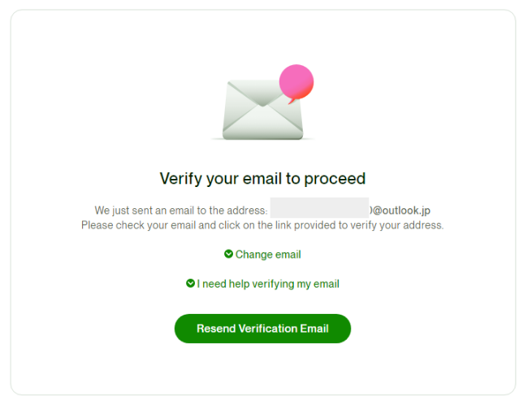Click the bottom edge of the envelope graphic

click(x=263, y=137)
